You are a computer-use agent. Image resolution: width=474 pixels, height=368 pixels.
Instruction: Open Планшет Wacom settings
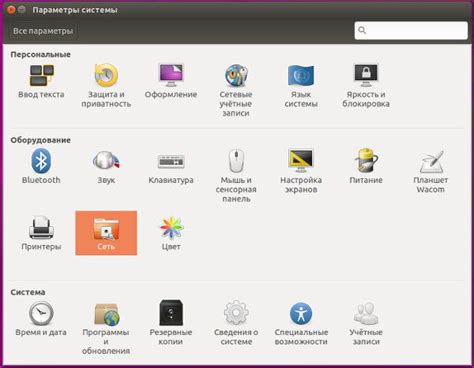[x=431, y=171]
